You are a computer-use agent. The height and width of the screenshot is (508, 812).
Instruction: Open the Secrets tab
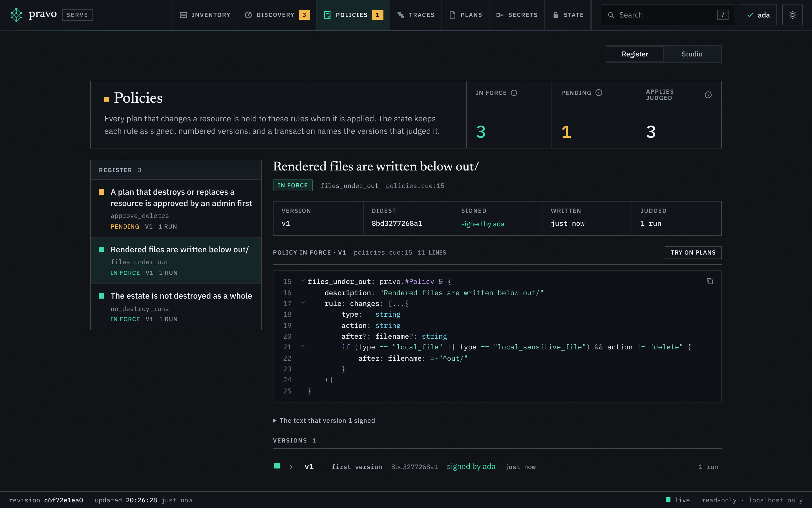(517, 15)
